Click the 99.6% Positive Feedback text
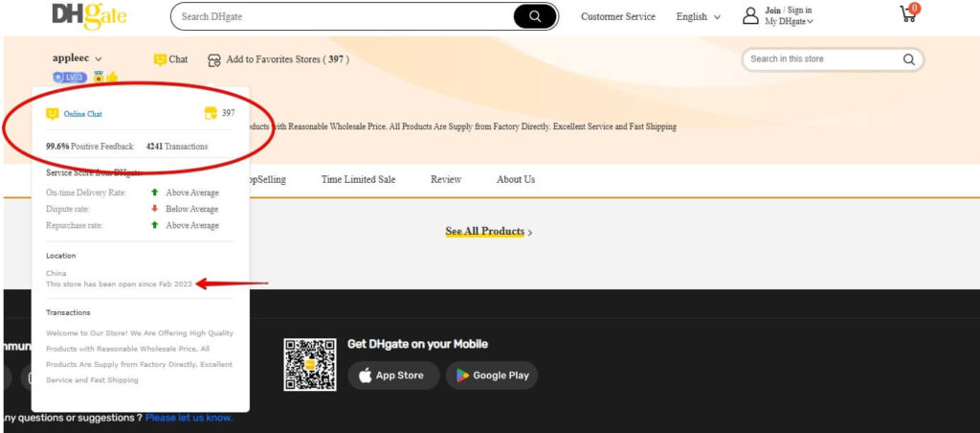 [x=89, y=147]
